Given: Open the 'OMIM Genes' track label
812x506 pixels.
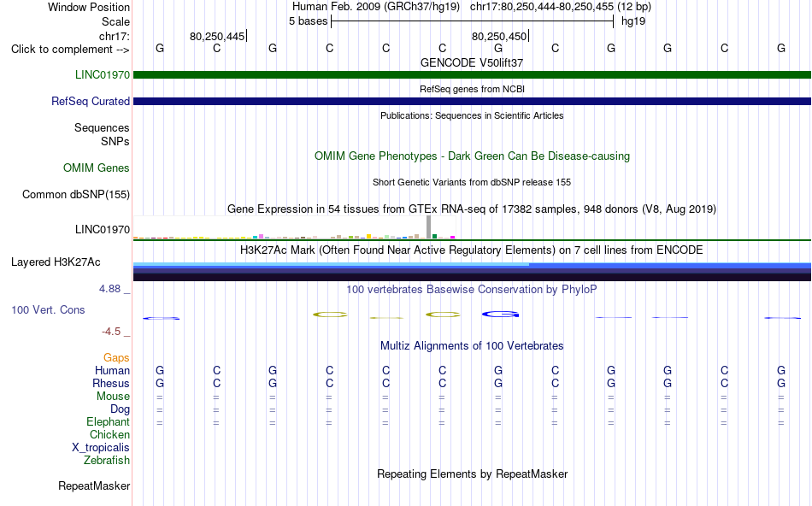Looking at the screenshot, I should [97, 168].
